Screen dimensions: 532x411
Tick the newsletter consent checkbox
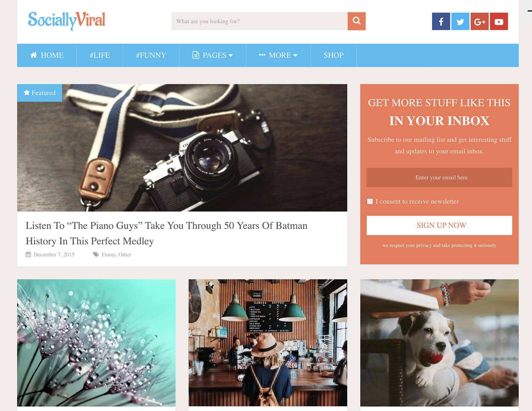(x=370, y=201)
